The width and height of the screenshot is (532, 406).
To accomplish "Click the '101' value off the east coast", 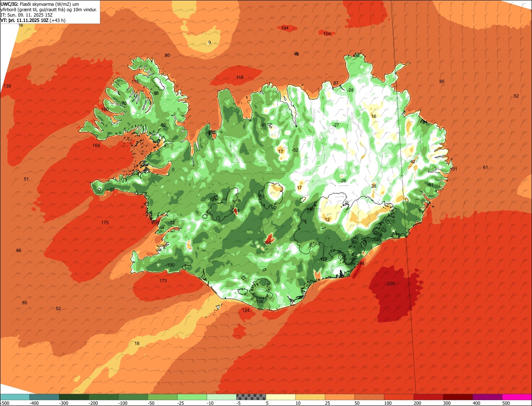I will [x=453, y=169].
